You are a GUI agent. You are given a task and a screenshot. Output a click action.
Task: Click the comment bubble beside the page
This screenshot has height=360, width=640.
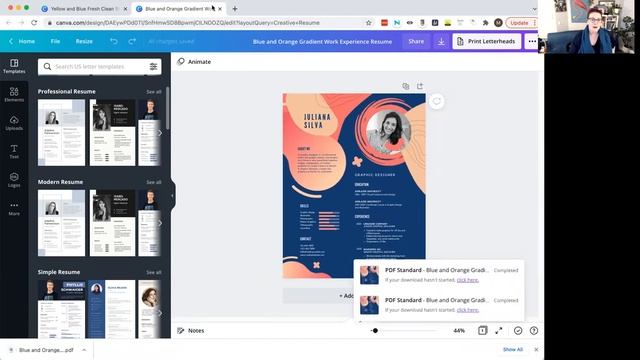[x=436, y=101]
